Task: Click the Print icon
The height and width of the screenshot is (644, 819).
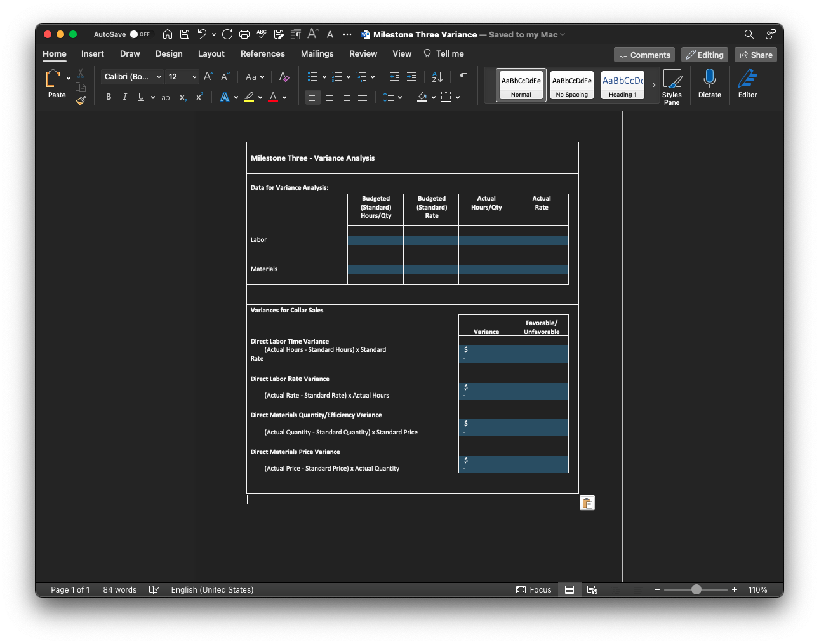Action: (244, 34)
